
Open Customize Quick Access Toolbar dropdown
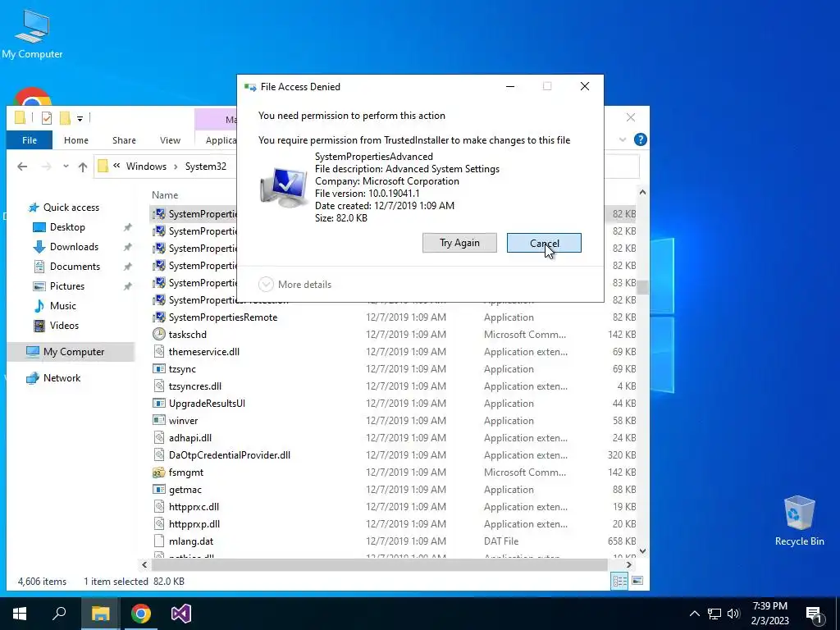pyautogui.click(x=80, y=118)
